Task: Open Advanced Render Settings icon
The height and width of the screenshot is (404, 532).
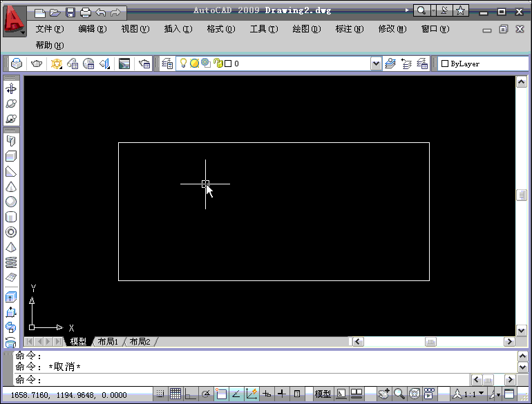Action: click(x=144, y=64)
